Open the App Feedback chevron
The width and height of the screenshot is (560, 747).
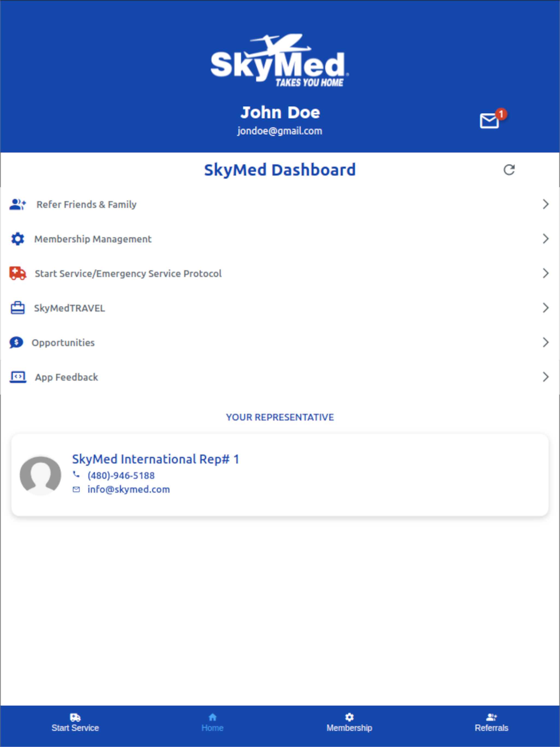pos(545,377)
